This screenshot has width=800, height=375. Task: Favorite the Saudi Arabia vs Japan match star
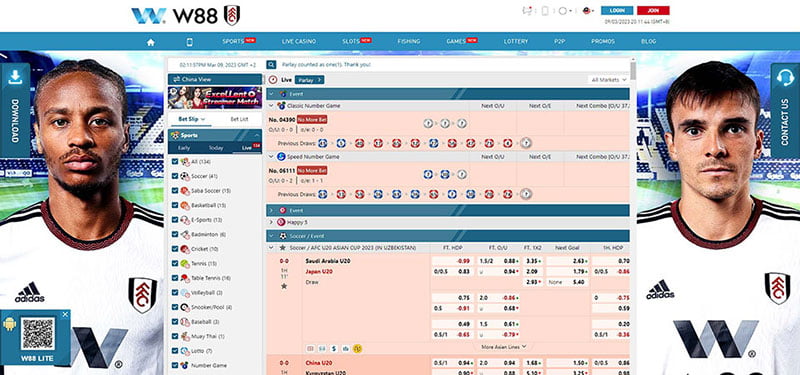(x=284, y=286)
